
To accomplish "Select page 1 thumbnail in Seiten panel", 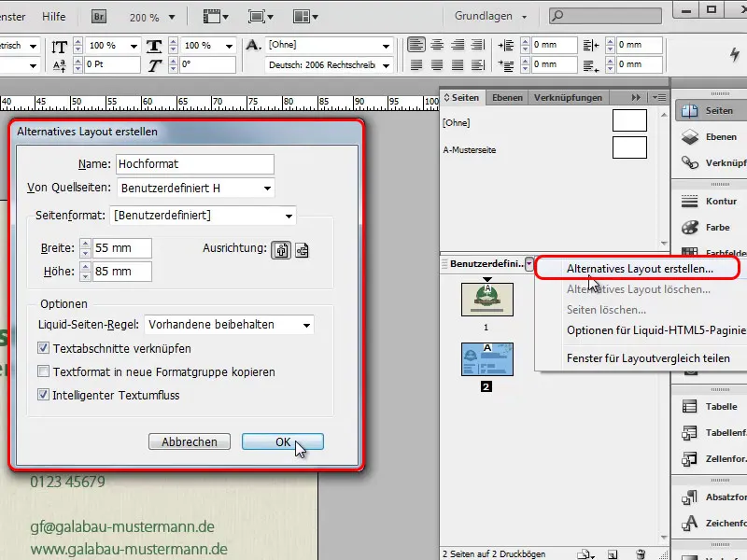I will click(x=486, y=300).
